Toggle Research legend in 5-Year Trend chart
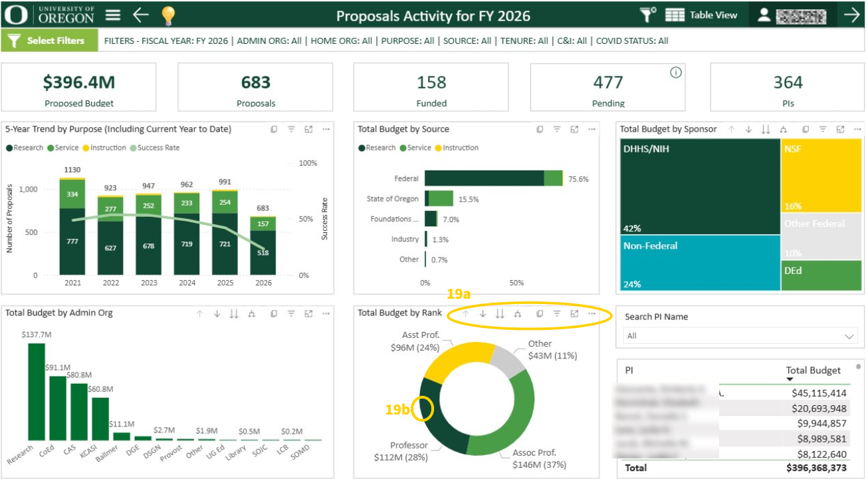The image size is (868, 483). coord(25,148)
